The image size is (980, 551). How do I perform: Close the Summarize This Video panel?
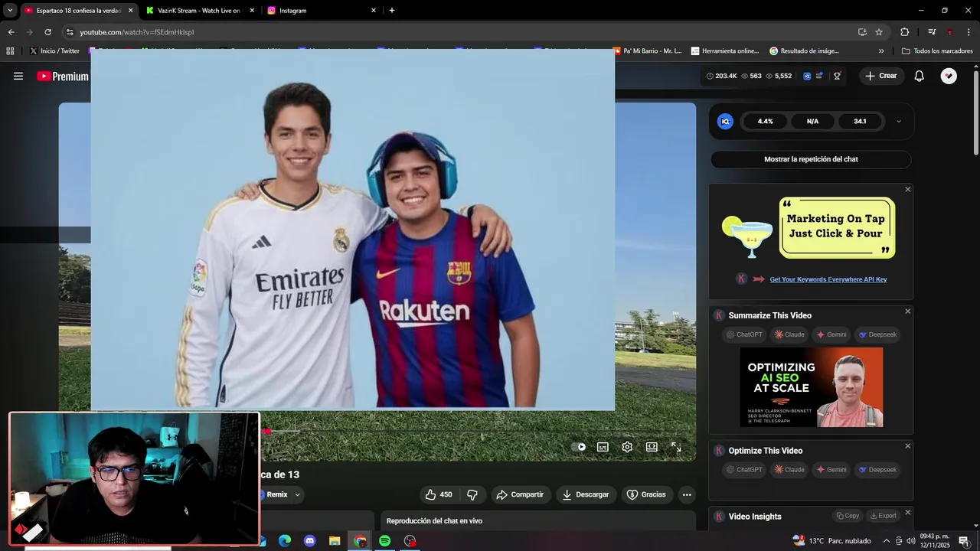(x=908, y=311)
